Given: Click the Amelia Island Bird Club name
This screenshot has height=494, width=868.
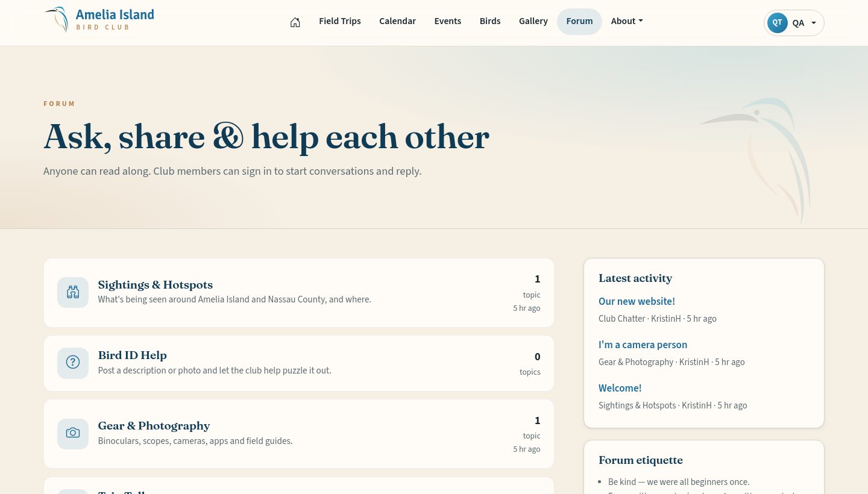Looking at the screenshot, I should (115, 19).
